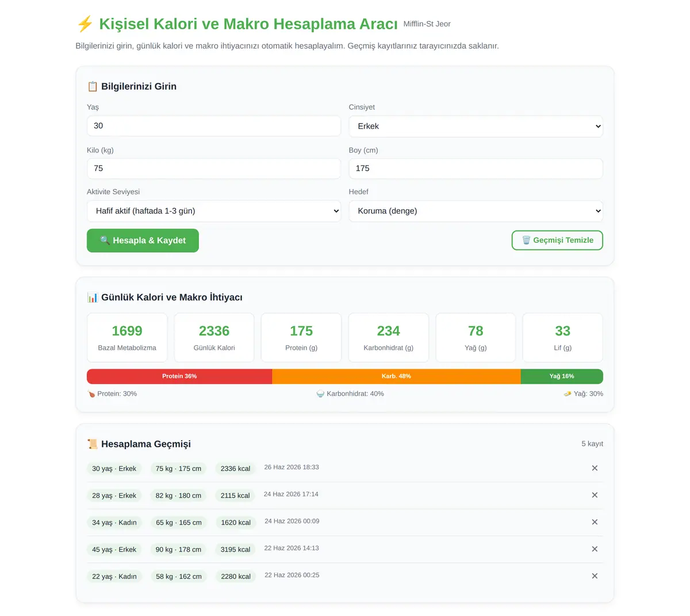Viewport: 690px width, 616px height.
Task: Remove the 45 yaş Erkek history record
Action: 595,549
